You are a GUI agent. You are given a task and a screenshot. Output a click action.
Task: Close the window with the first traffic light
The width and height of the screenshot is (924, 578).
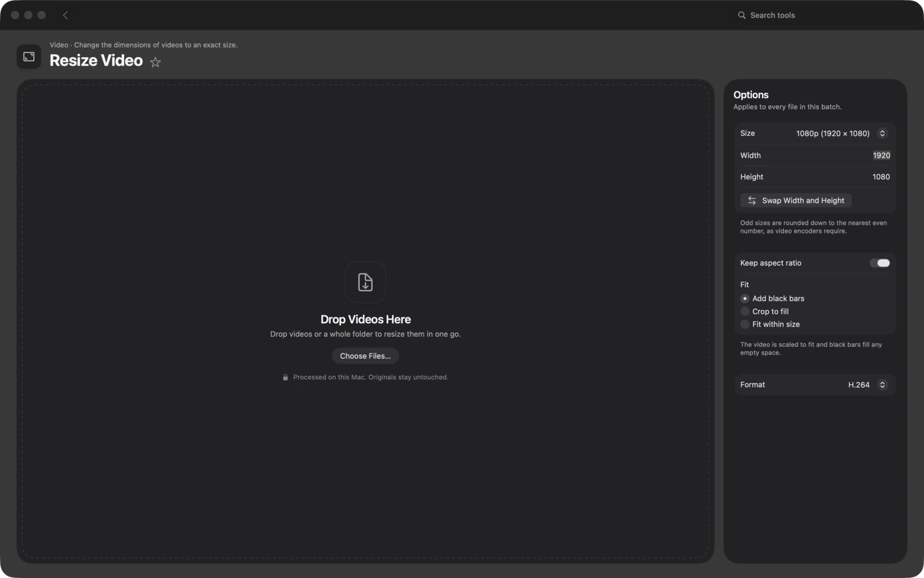[15, 15]
